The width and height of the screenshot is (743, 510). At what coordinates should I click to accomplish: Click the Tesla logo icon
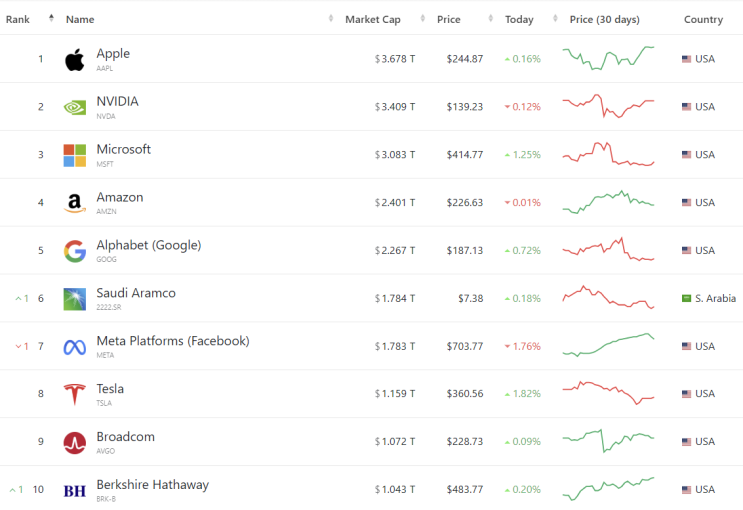point(75,394)
